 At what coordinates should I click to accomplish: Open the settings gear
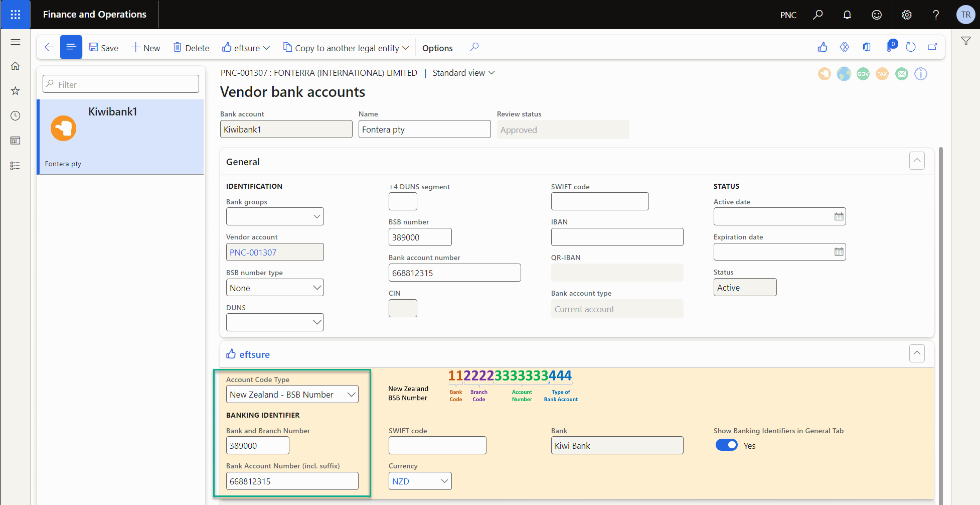point(907,15)
